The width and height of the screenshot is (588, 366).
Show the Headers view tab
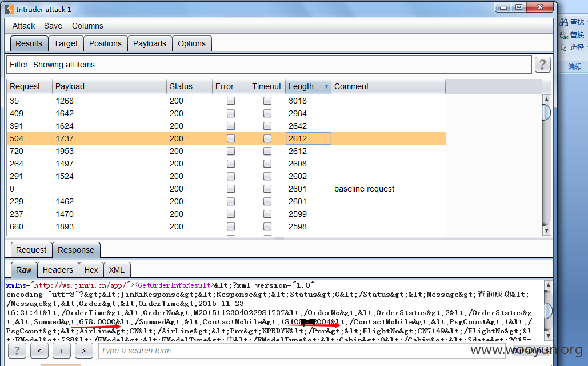pyautogui.click(x=58, y=270)
